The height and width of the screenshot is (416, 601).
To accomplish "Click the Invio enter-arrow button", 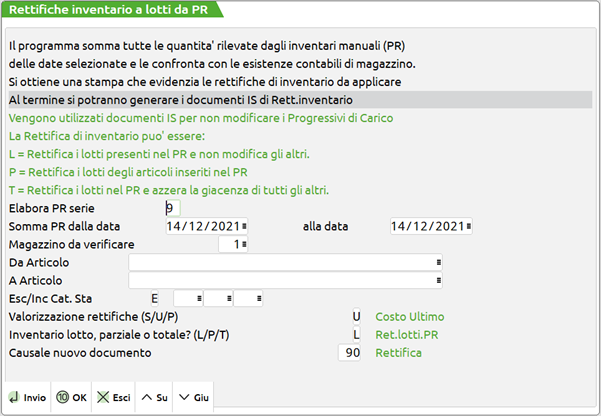I will (28, 397).
